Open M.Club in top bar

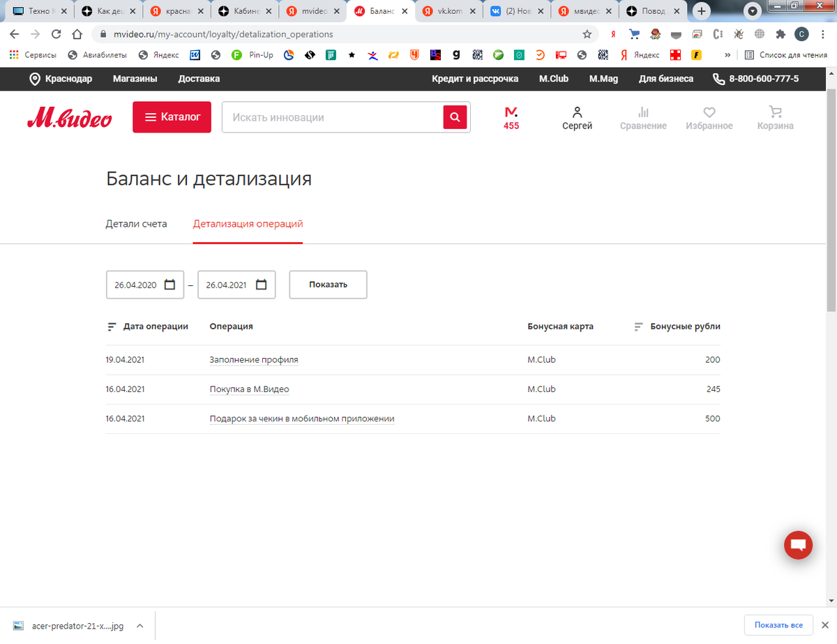pos(554,79)
